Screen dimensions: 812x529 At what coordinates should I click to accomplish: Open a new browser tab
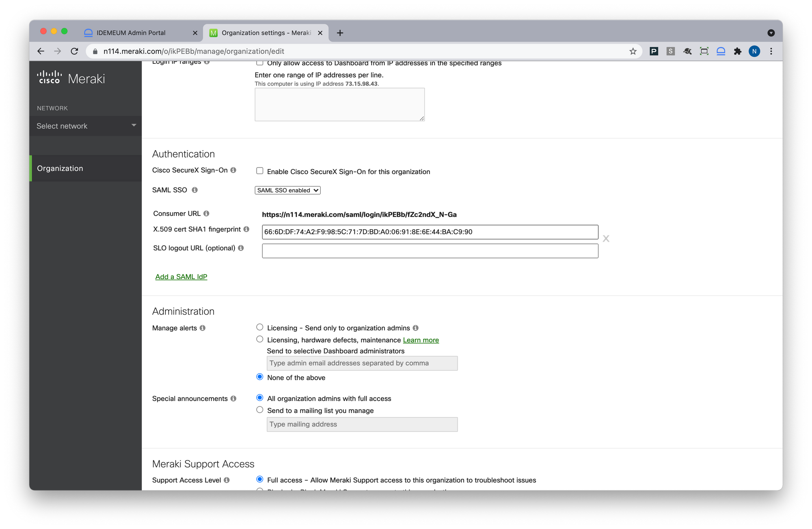click(340, 33)
